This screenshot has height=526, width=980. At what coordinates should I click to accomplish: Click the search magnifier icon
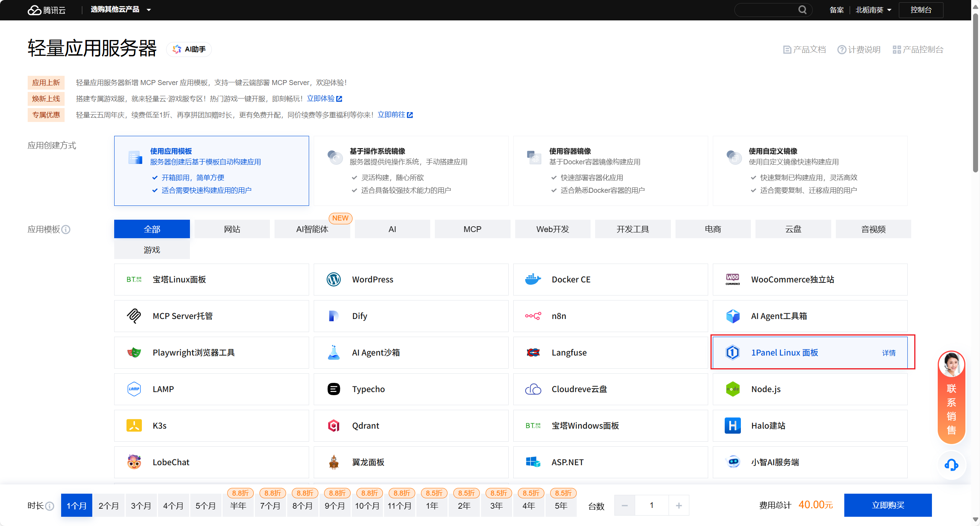coord(802,10)
